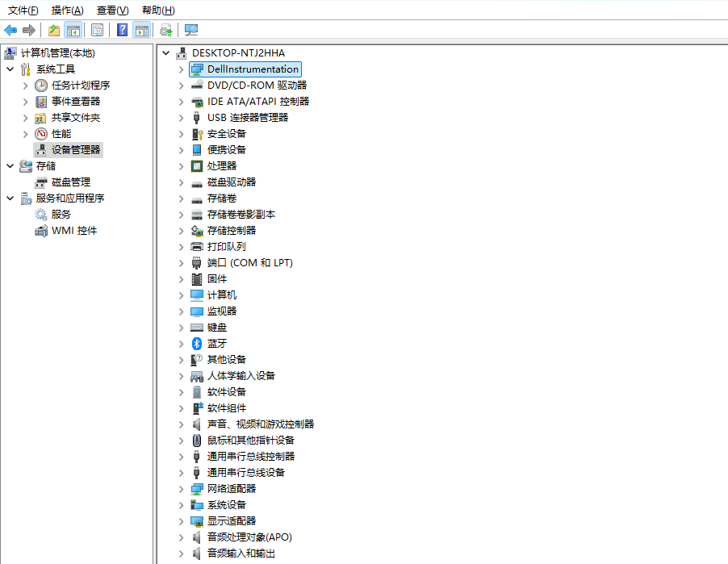Select the 系统设备 category

227,504
